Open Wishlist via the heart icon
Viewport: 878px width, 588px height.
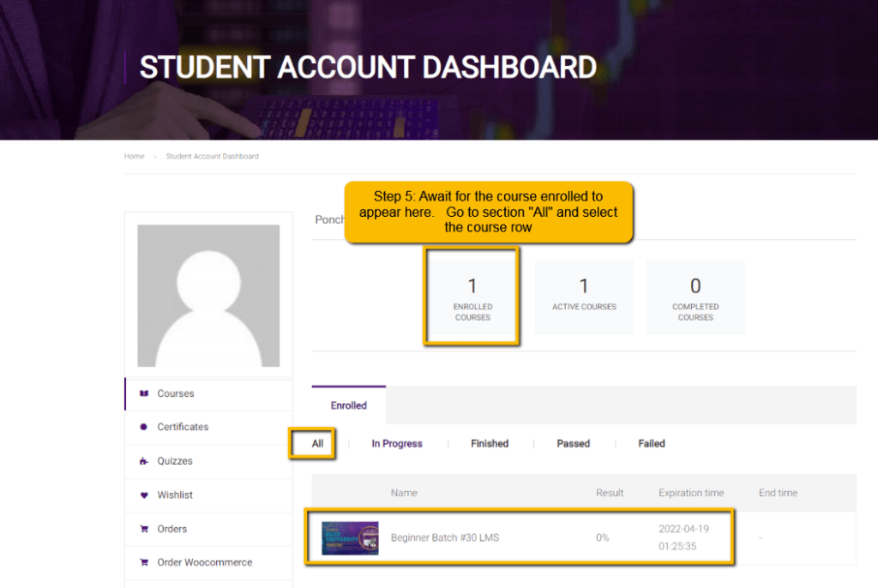click(x=143, y=495)
